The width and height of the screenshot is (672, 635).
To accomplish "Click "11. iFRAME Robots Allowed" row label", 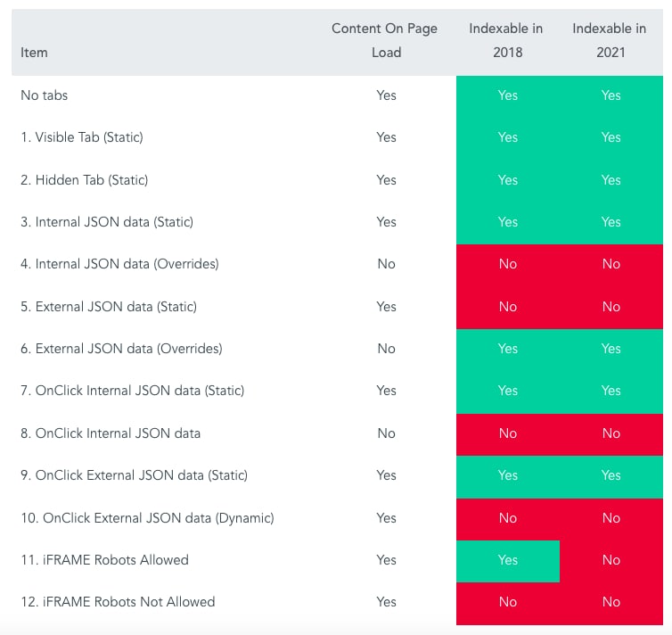I will pyautogui.click(x=104, y=560).
